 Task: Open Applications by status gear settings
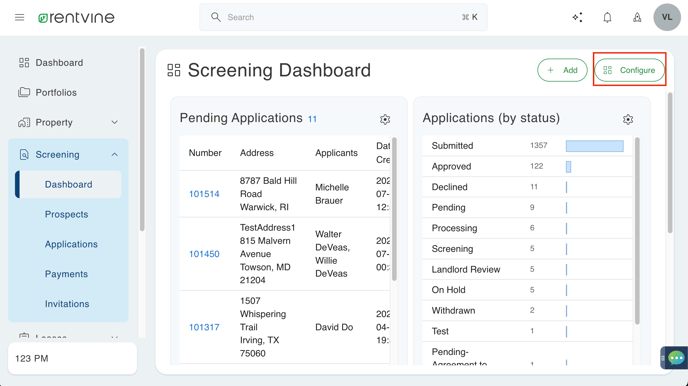tap(628, 119)
